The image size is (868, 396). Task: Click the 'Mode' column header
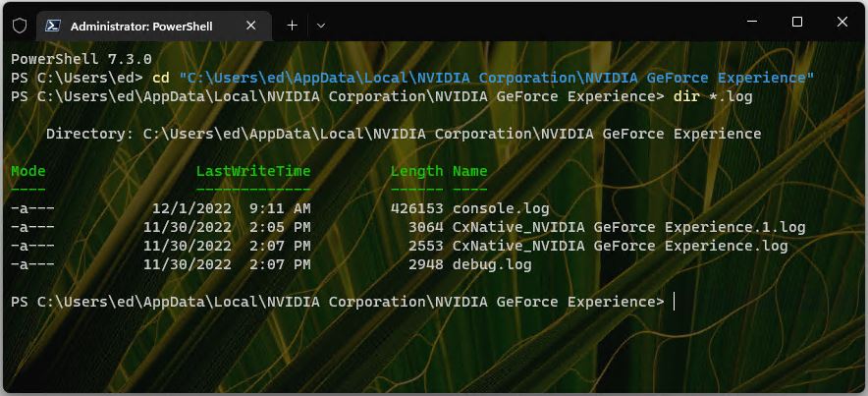(28, 171)
